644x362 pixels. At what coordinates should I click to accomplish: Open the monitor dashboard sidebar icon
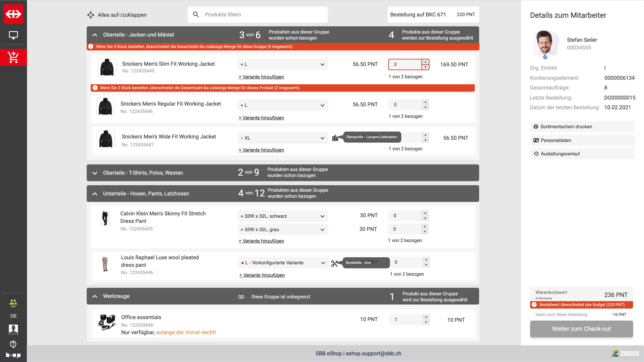pos(13,35)
